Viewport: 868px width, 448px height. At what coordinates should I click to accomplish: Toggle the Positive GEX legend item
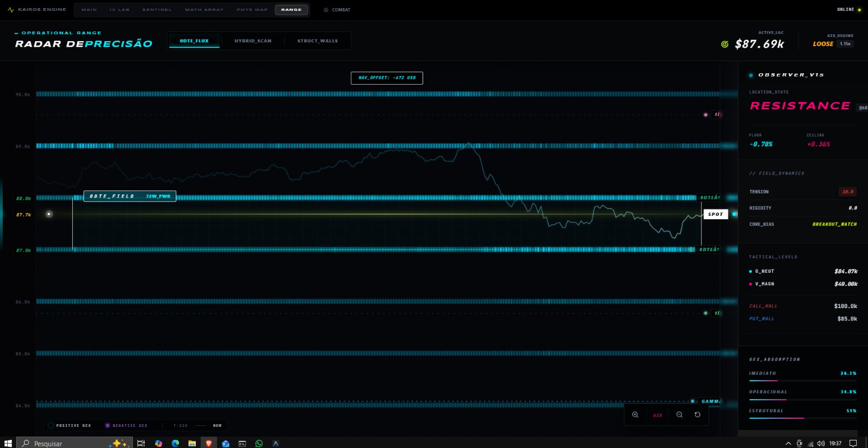coord(69,426)
